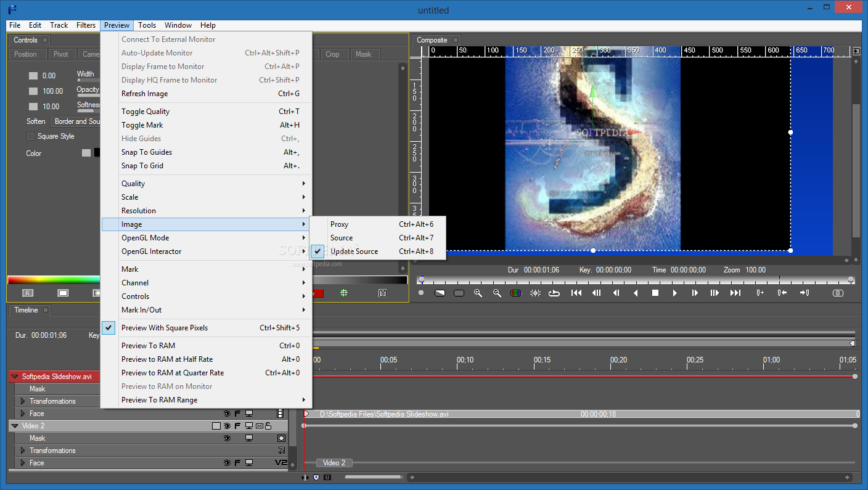Viewport: 868px width, 490px height.
Task: Enable the Square Style checkbox
Action: click(31, 136)
